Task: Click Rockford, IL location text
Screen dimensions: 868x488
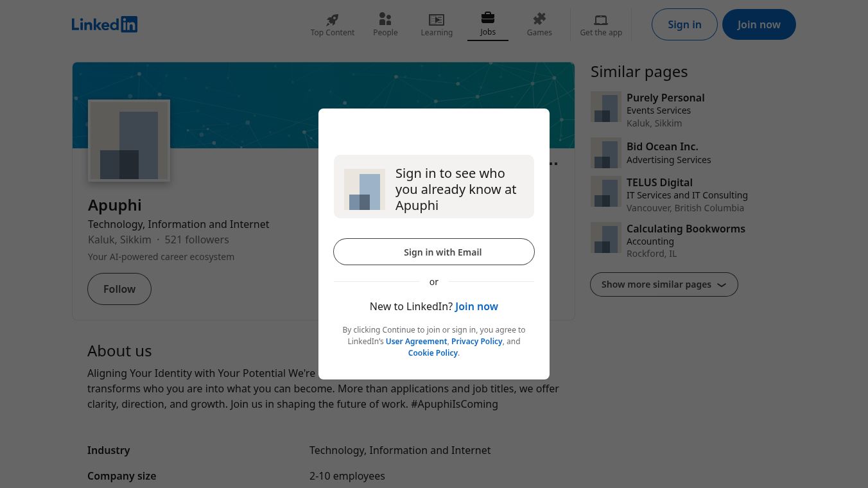Action: pyautogui.click(x=652, y=254)
